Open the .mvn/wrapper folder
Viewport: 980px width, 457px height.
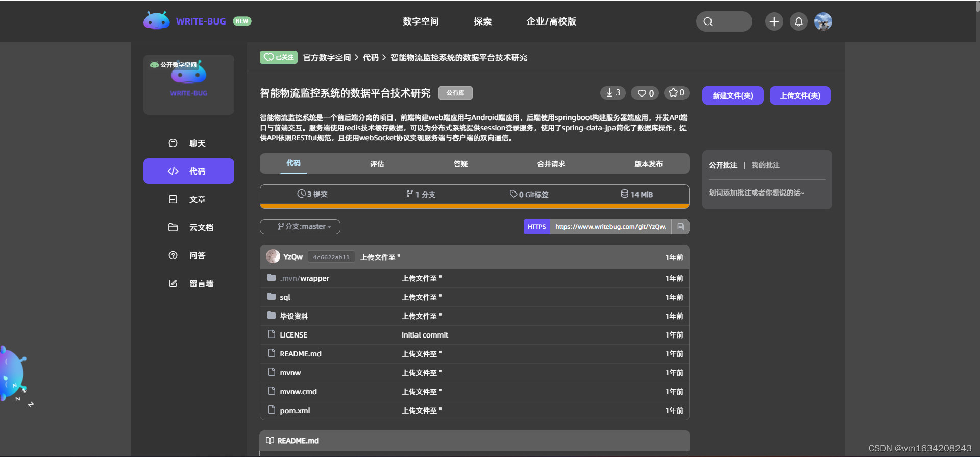[x=304, y=278]
